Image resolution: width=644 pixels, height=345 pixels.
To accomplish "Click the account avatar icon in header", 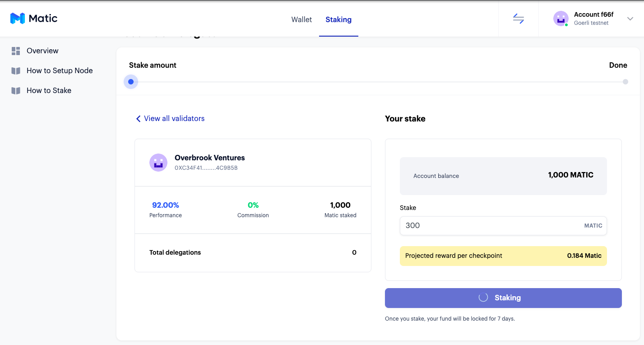I will click(x=561, y=19).
